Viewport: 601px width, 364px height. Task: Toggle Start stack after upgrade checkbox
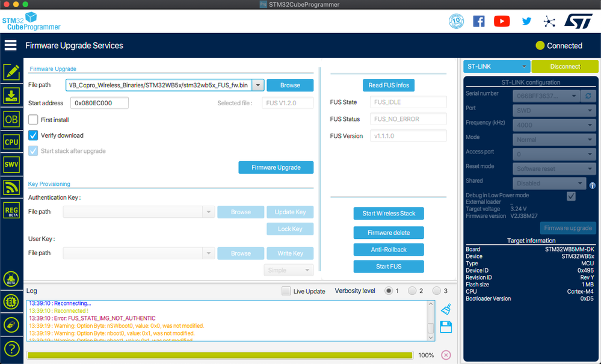coord(33,151)
